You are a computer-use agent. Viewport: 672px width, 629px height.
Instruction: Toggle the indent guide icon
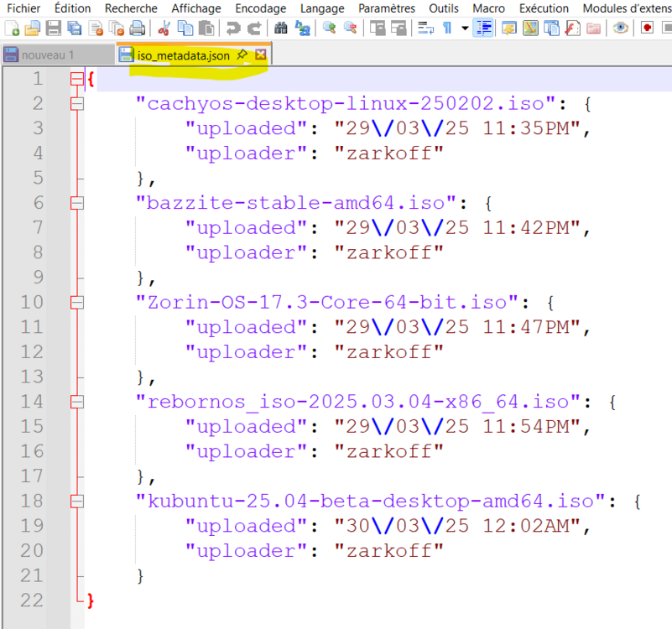point(483,29)
